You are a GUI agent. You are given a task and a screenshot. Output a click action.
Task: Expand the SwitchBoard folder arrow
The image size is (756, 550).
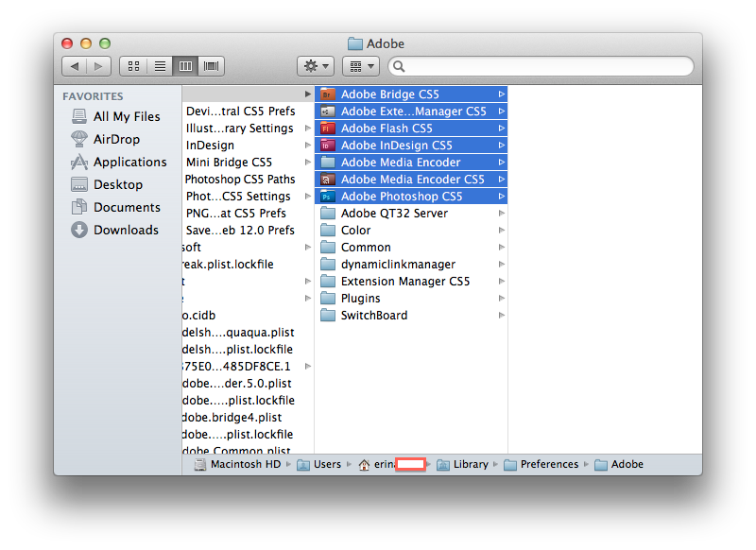502,316
